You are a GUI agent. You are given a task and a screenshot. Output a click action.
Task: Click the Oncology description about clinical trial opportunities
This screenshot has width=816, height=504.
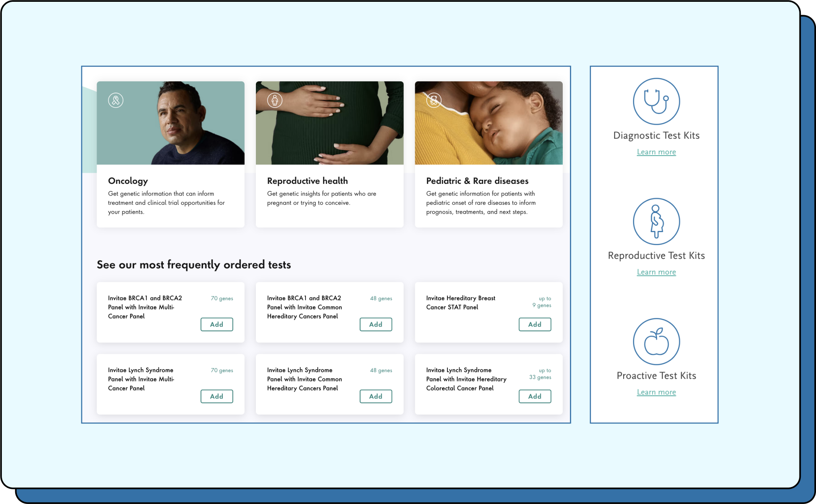point(166,203)
